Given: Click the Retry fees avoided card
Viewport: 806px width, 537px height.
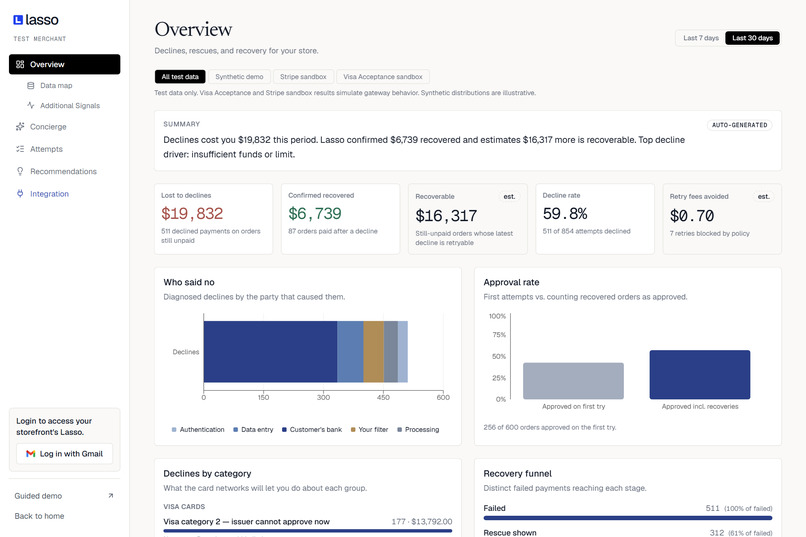Looking at the screenshot, I should click(x=722, y=219).
